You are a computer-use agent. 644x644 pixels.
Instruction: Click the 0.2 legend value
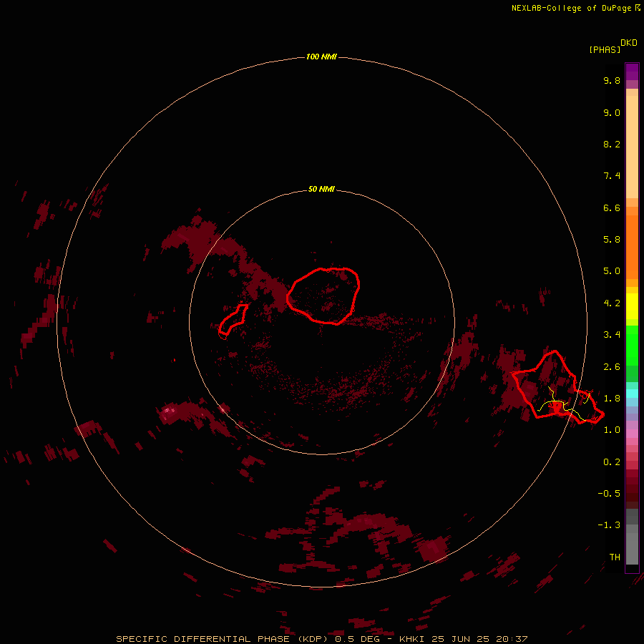point(612,462)
